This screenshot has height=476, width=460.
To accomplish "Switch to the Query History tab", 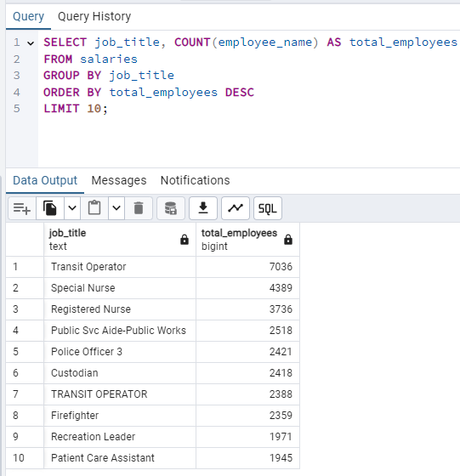I will point(94,16).
